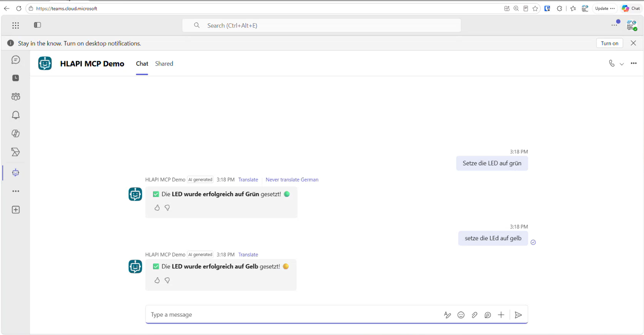Click the bot avatar beside Grün reply
Viewport: 644px width, 335px height.
[135, 194]
